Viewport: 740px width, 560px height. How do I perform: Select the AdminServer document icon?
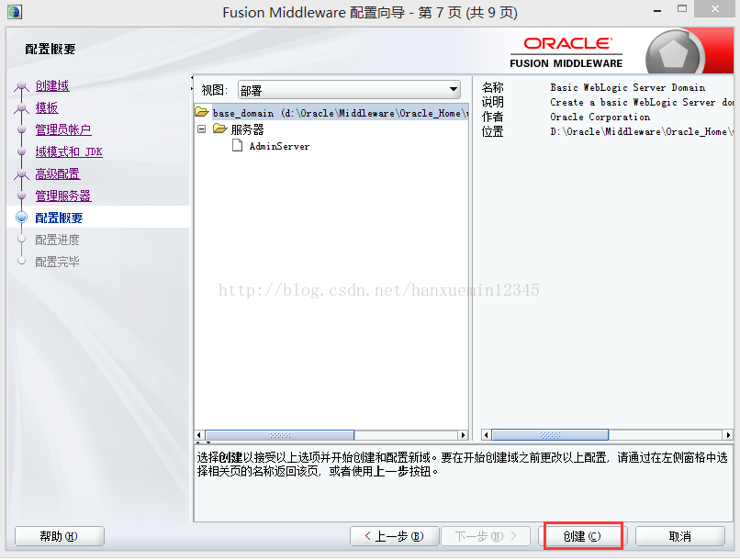coord(238,145)
